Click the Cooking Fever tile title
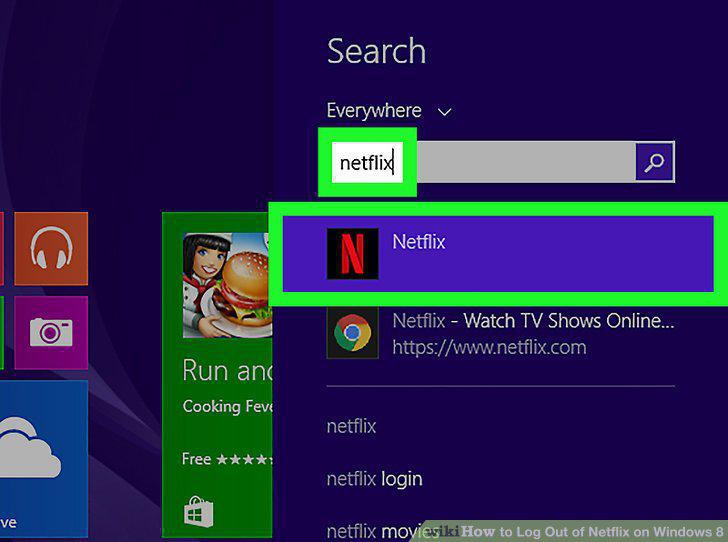The width and height of the screenshot is (728, 542). (228, 406)
